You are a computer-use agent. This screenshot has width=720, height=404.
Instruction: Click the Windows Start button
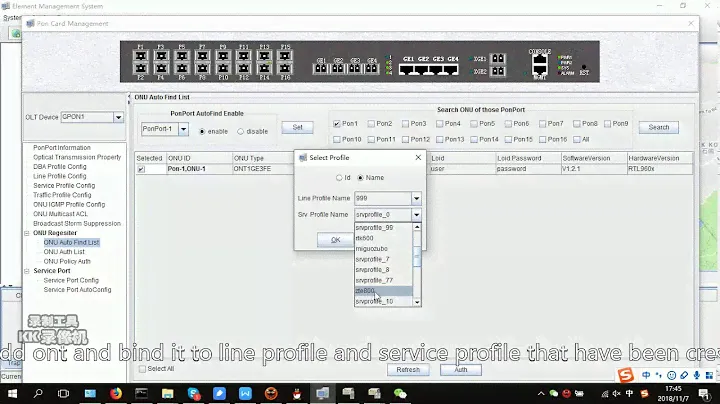point(14,392)
